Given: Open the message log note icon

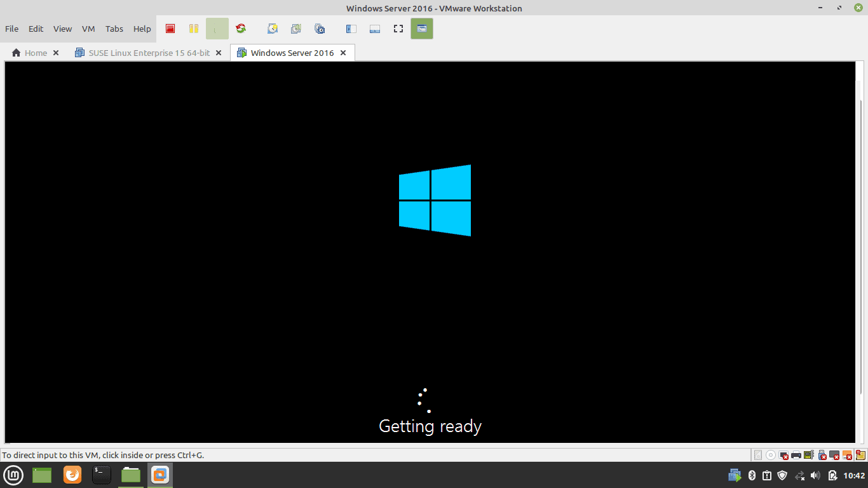Looking at the screenshot, I should point(860,455).
